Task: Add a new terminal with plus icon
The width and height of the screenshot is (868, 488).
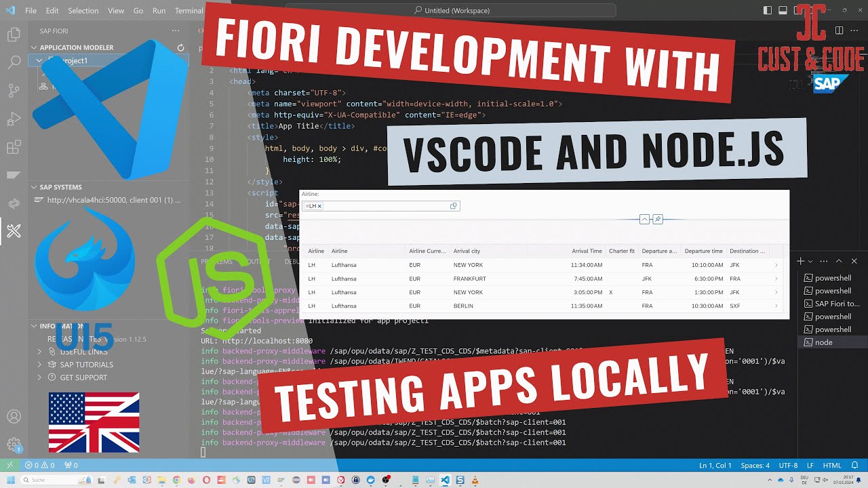Action: tap(801, 261)
